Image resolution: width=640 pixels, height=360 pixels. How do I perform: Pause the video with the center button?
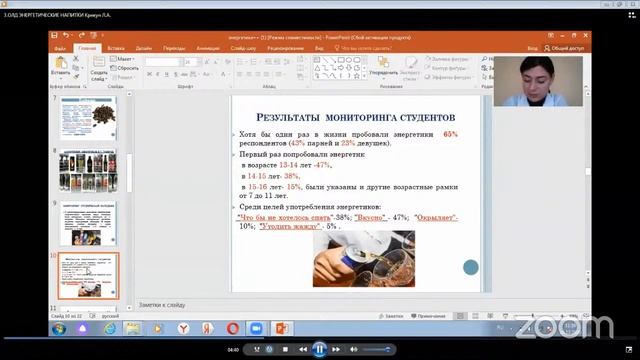[x=319, y=349]
